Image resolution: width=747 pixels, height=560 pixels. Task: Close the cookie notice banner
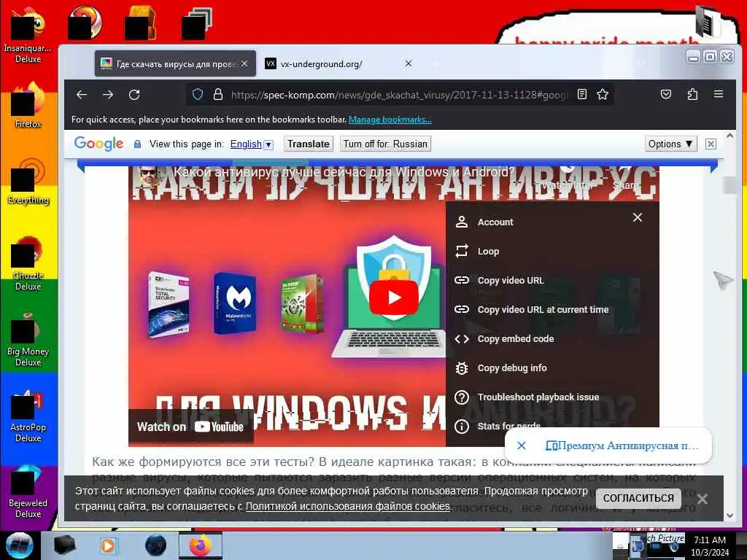click(703, 499)
